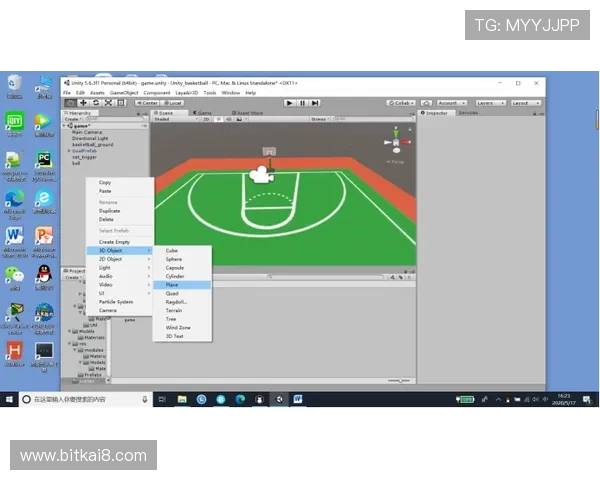600x480 pixels.
Task: Click the Pause button in toolbar
Action: pos(302,103)
